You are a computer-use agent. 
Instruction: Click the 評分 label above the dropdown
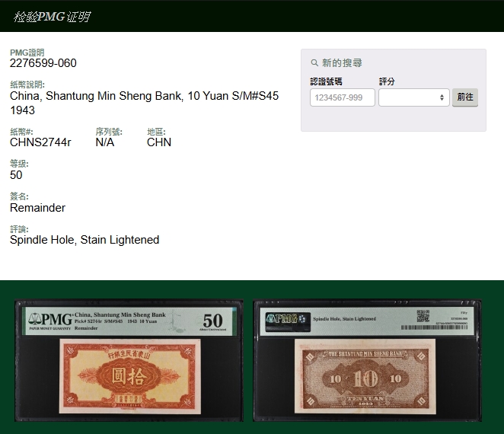[387, 81]
